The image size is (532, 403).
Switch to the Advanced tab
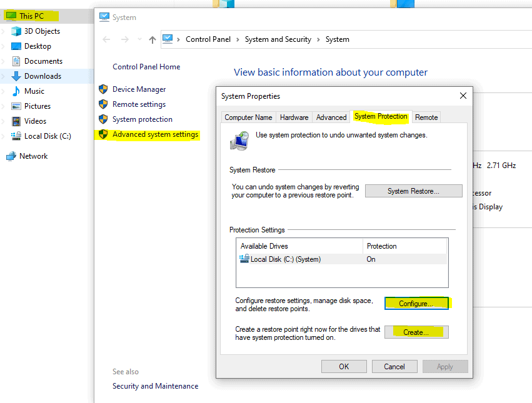[x=331, y=117]
